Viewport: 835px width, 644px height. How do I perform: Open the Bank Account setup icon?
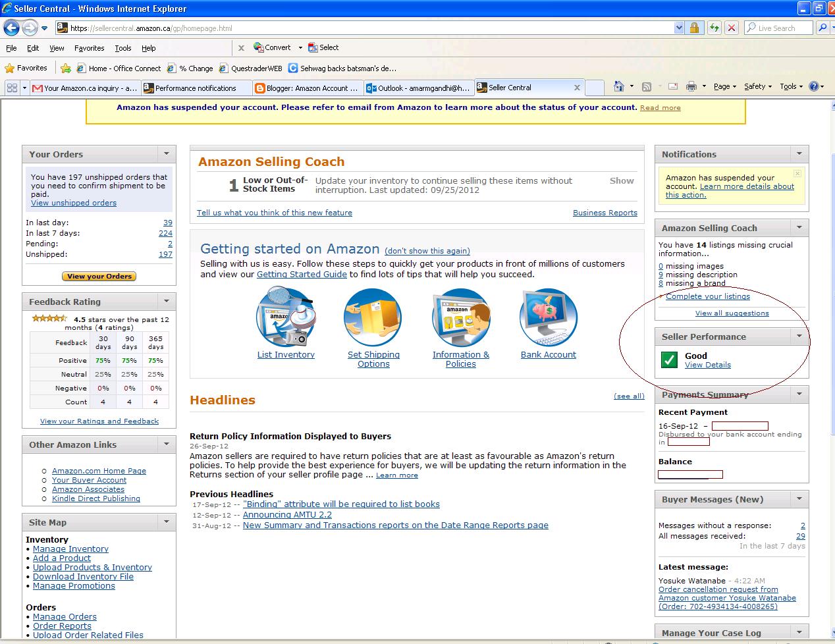[549, 317]
